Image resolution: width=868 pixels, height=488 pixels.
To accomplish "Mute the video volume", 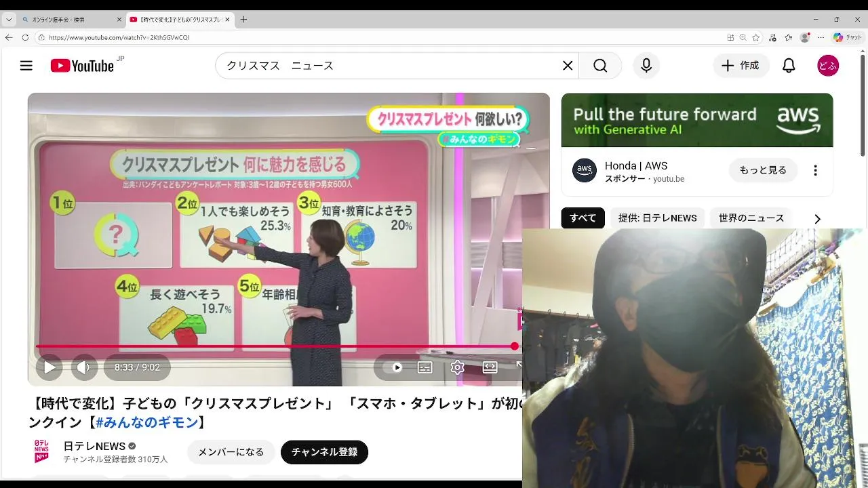I will point(84,367).
